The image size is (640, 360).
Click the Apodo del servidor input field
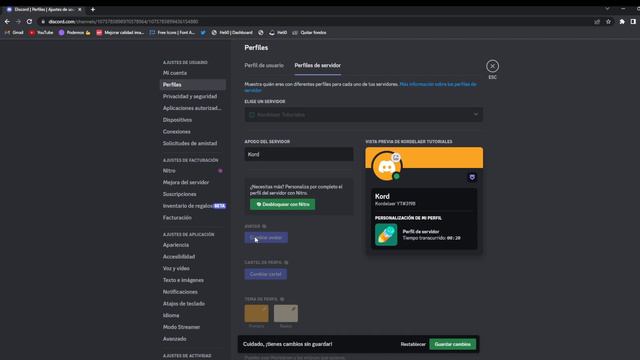pos(299,154)
